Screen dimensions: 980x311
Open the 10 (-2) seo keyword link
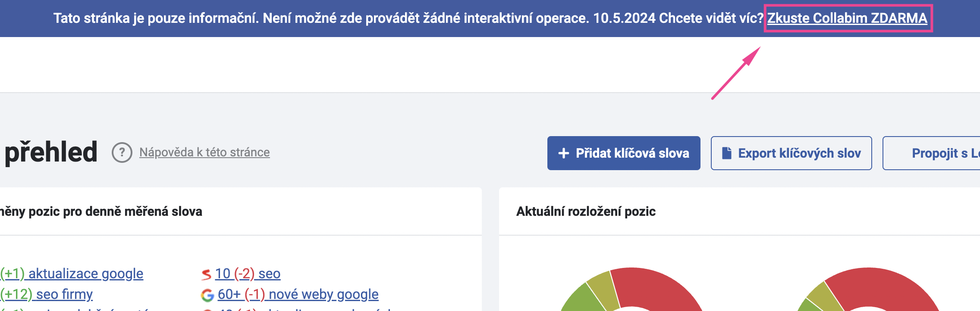point(248,274)
